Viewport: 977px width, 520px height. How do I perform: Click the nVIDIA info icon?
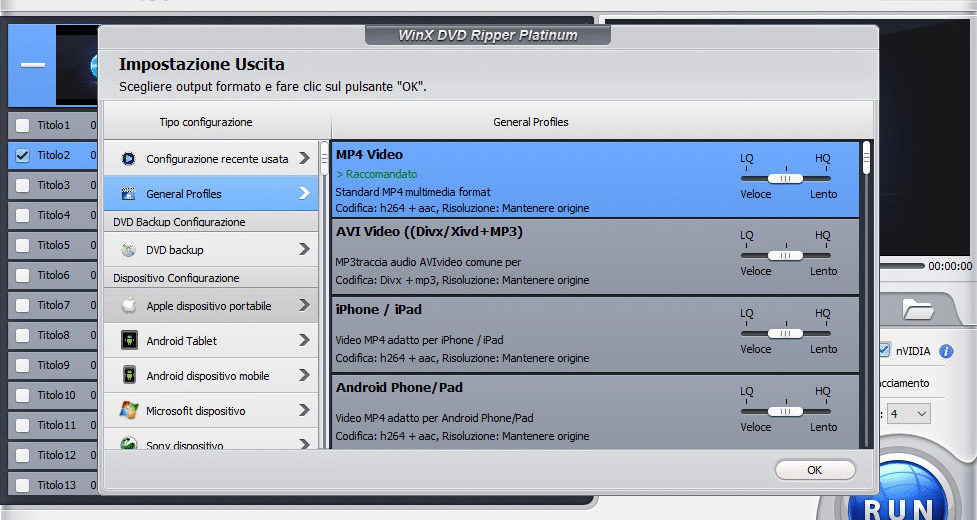[946, 351]
